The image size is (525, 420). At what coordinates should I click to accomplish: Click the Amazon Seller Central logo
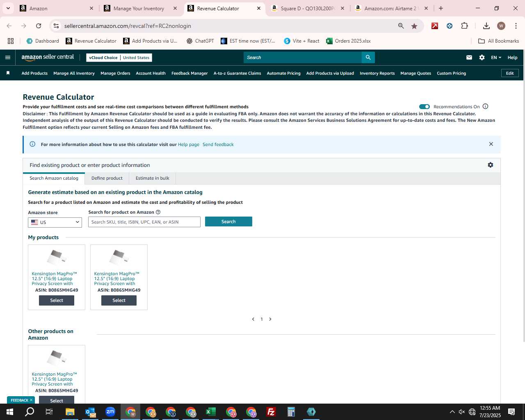[48, 57]
